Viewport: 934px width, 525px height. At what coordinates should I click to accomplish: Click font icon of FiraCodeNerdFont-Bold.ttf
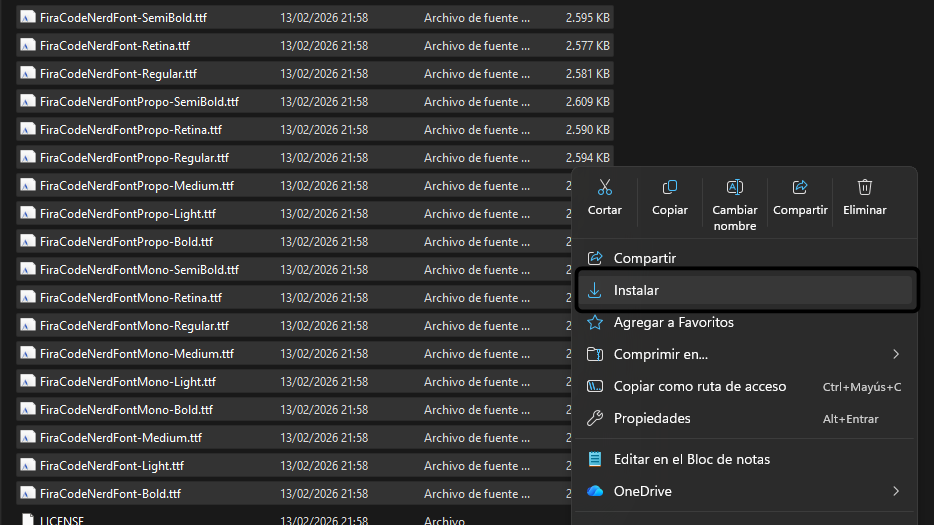click(27, 493)
